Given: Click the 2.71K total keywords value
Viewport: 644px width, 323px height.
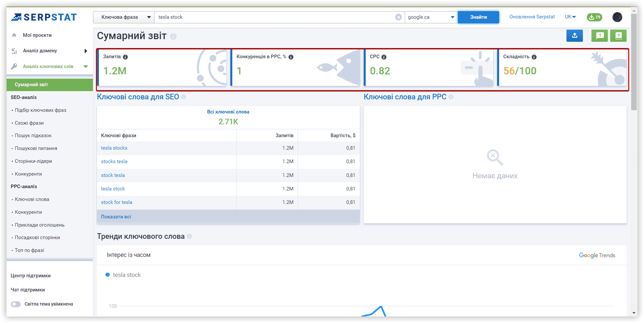Looking at the screenshot, I should point(228,122).
